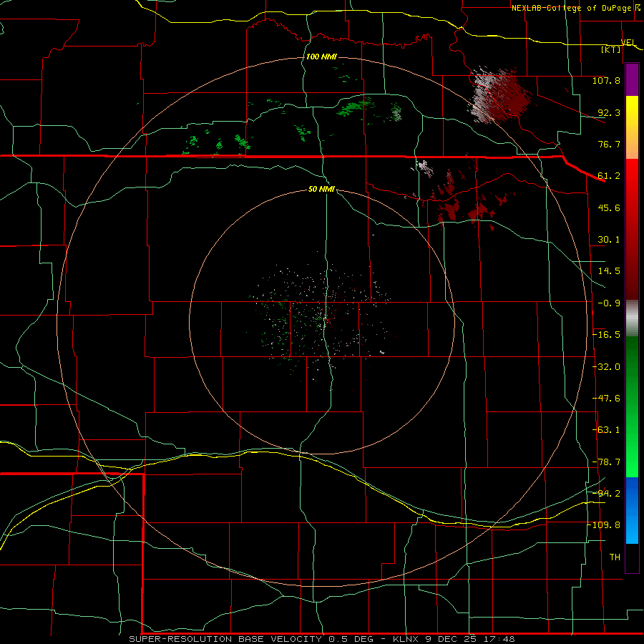Click the purple segment of color bar
This screenshot has height=644, width=644.
pyautogui.click(x=632, y=80)
